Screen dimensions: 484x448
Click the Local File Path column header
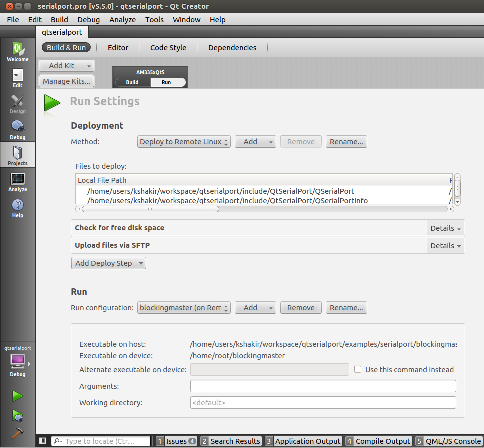coord(261,180)
